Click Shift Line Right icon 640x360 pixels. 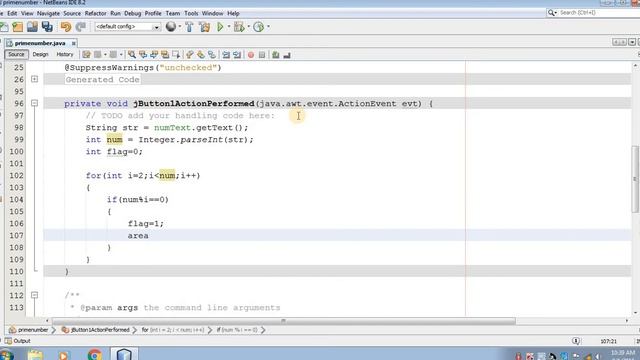click(x=237, y=55)
